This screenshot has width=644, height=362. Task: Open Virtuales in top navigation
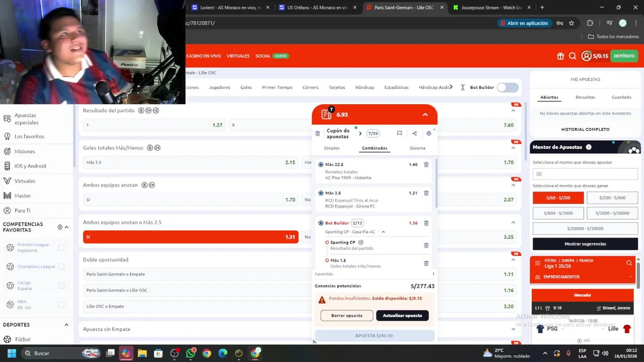click(238, 56)
